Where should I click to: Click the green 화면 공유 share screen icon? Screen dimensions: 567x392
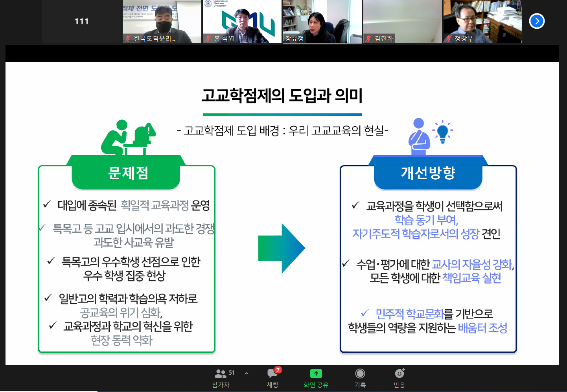click(316, 374)
